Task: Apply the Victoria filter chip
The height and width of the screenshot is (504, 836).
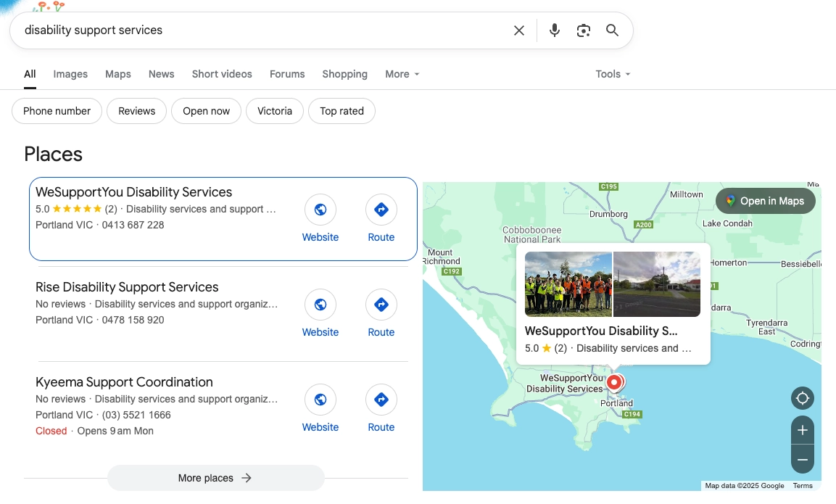Action: tap(275, 111)
